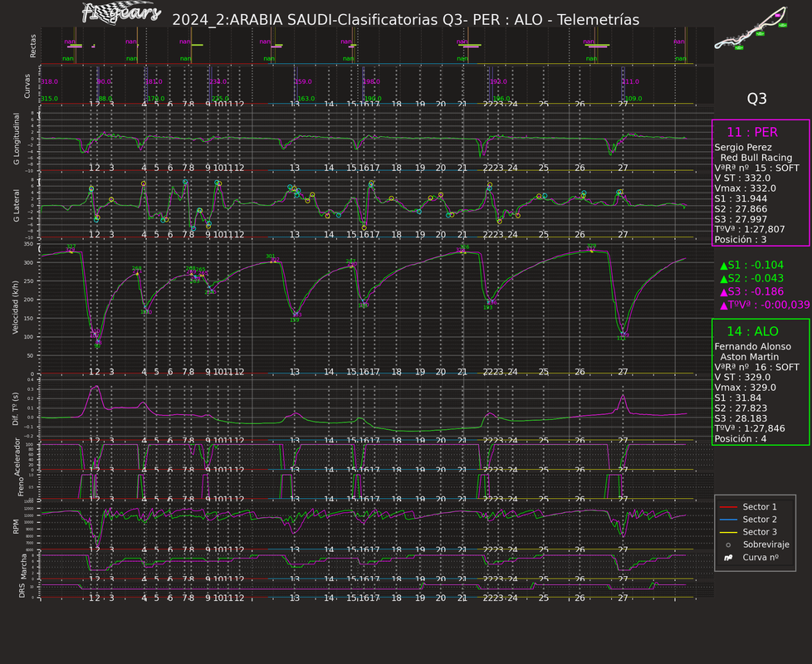Select the 11 : PER driver header
Viewport: 812px width, 664px height.
(752, 132)
